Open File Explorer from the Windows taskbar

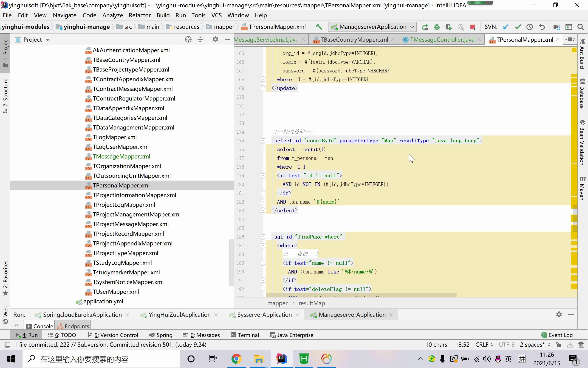tap(259, 359)
